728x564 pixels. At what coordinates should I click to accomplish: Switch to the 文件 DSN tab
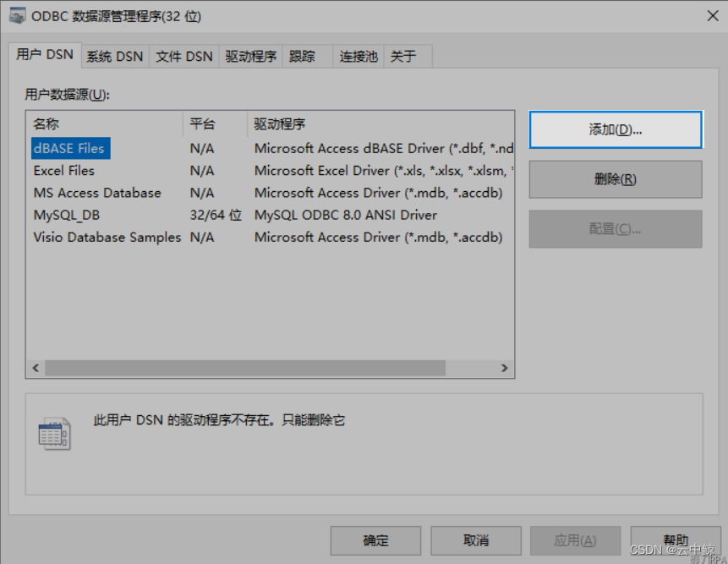[x=185, y=56]
